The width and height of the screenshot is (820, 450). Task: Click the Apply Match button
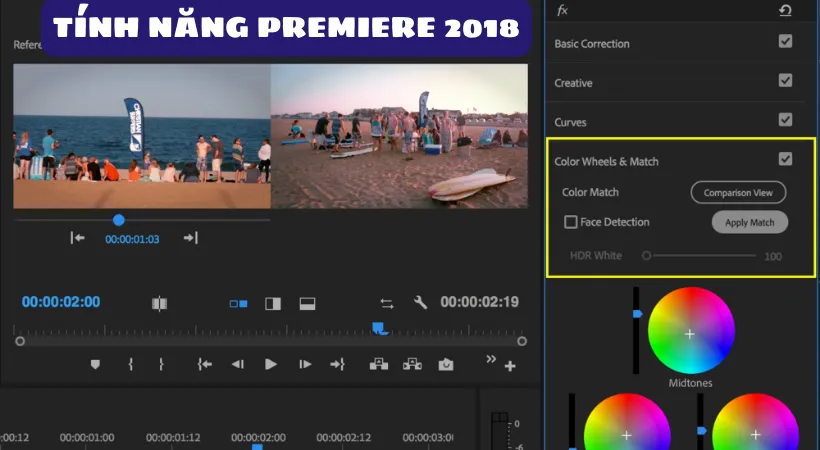[749, 222]
